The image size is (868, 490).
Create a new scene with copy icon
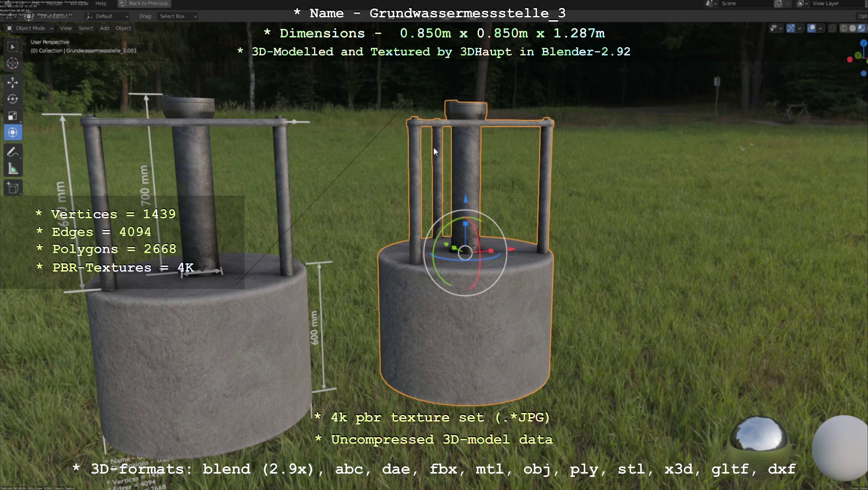click(778, 3)
